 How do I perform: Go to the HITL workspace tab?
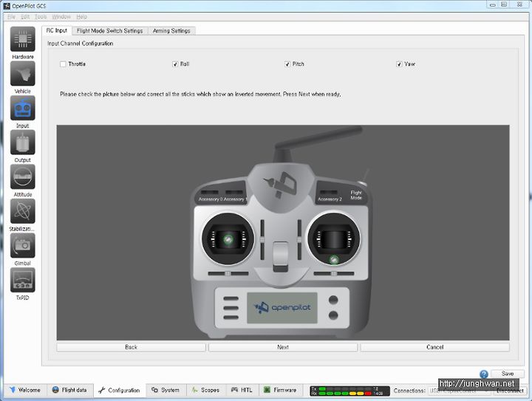click(242, 390)
